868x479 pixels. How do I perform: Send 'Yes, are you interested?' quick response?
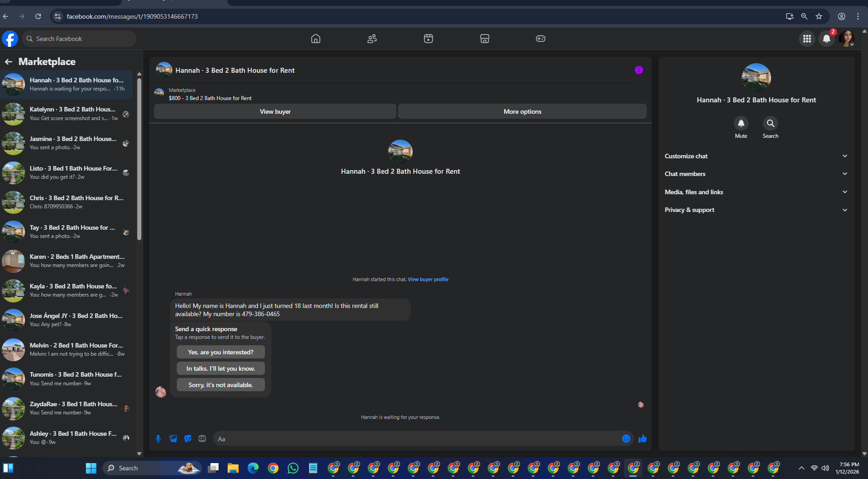[220, 352]
